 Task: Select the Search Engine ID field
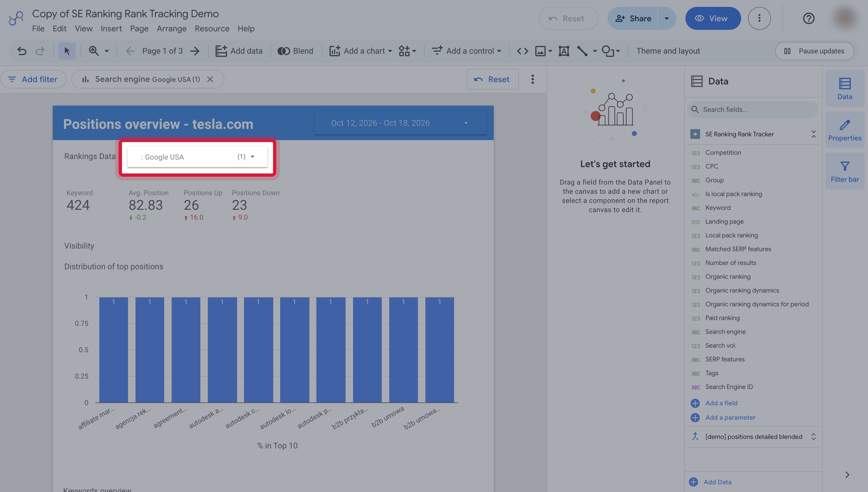point(729,387)
